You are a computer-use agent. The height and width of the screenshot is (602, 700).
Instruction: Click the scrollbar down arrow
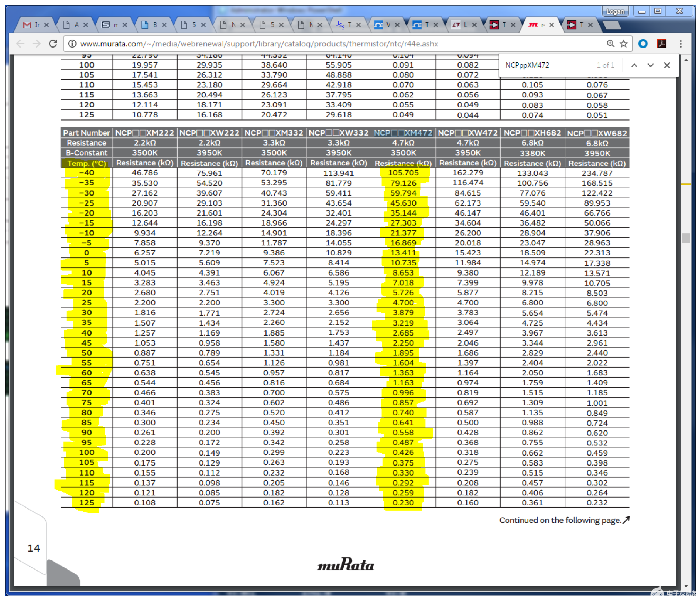pos(686,586)
